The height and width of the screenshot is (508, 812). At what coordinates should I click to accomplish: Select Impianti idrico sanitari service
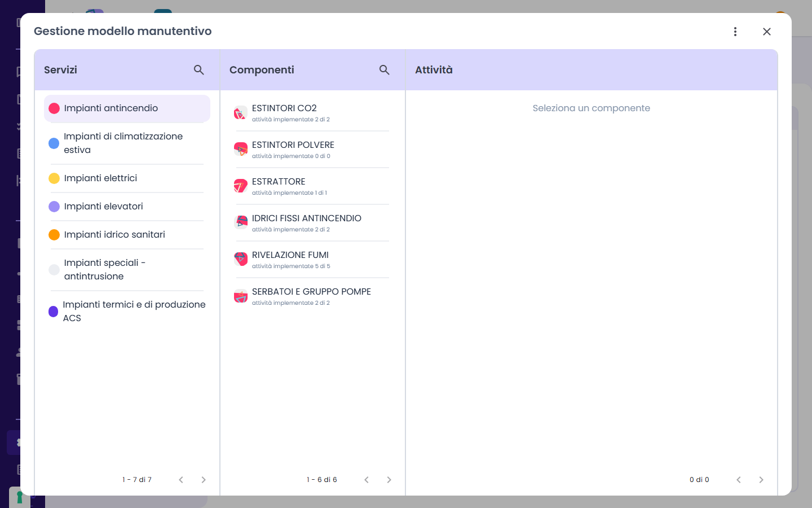(127, 235)
